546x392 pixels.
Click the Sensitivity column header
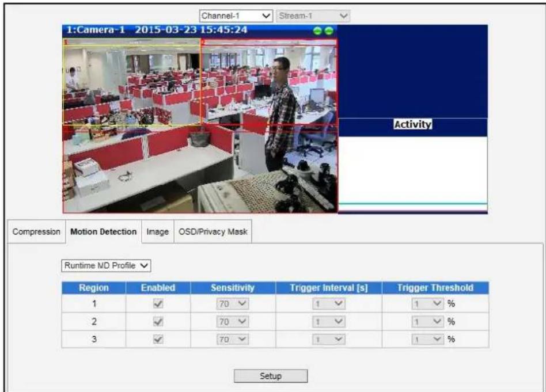point(233,288)
